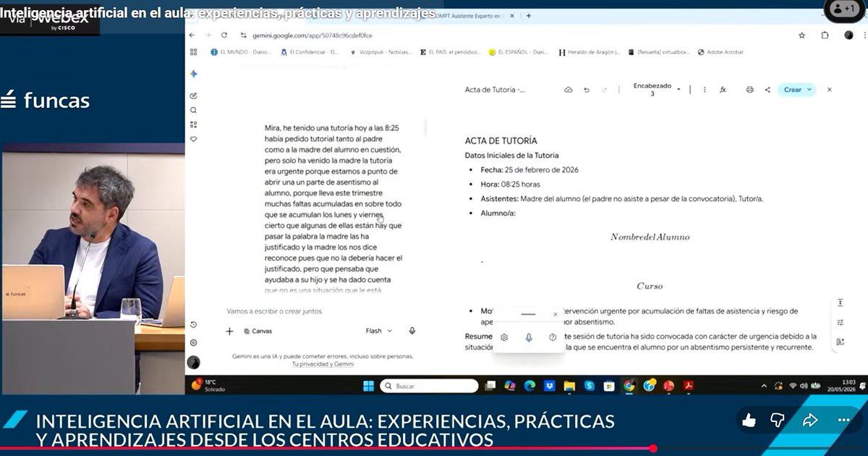Open the Windows Start menu
This screenshot has height=456, width=868.
(367, 386)
